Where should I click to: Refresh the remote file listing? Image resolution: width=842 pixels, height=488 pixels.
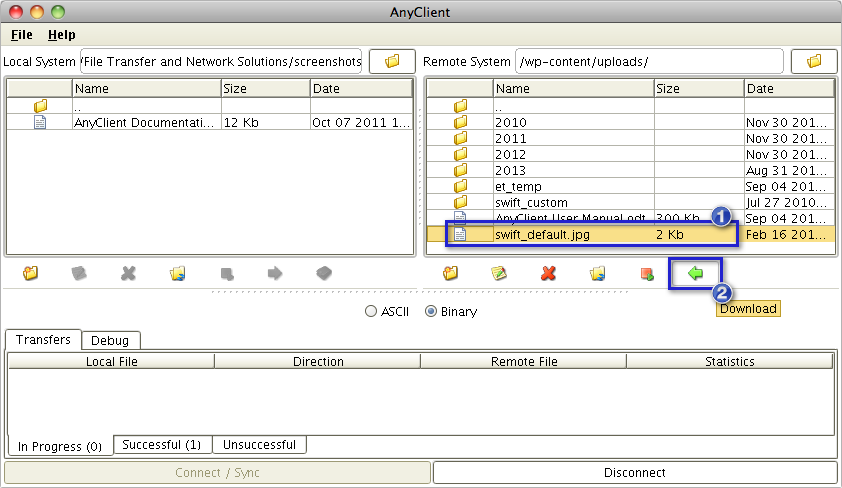click(x=597, y=273)
